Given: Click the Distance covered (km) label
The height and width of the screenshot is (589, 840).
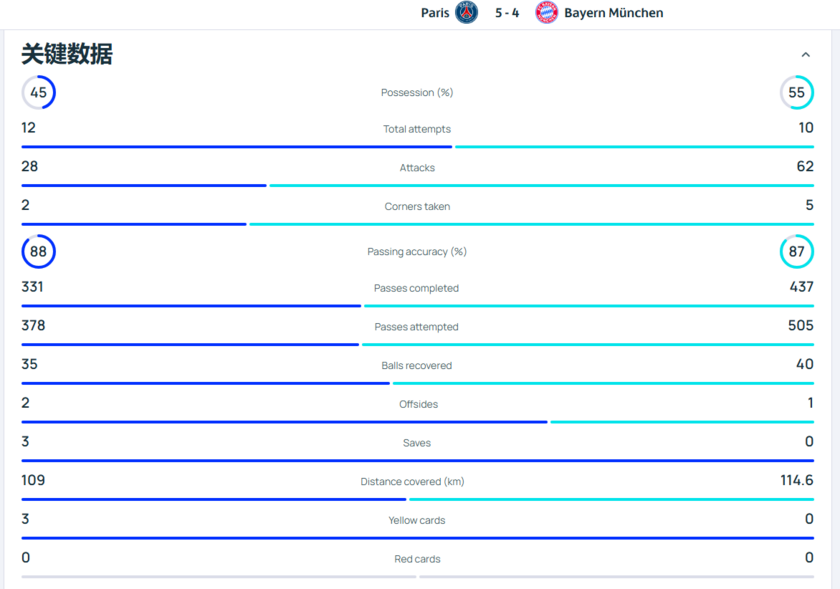Looking at the screenshot, I should (x=412, y=482).
